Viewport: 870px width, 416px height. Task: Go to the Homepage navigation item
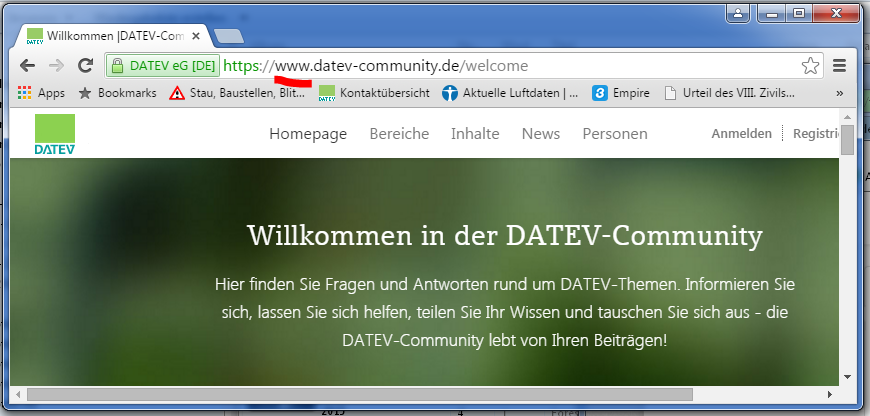click(x=308, y=134)
